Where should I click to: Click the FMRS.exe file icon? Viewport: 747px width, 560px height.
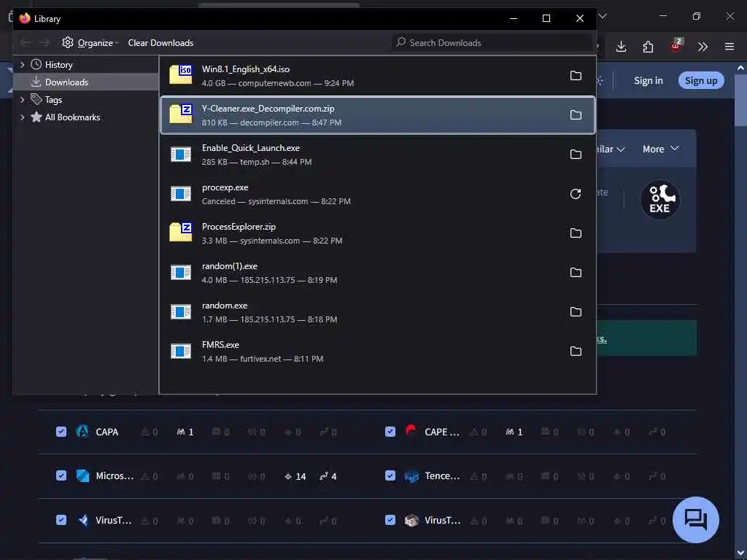(x=181, y=351)
